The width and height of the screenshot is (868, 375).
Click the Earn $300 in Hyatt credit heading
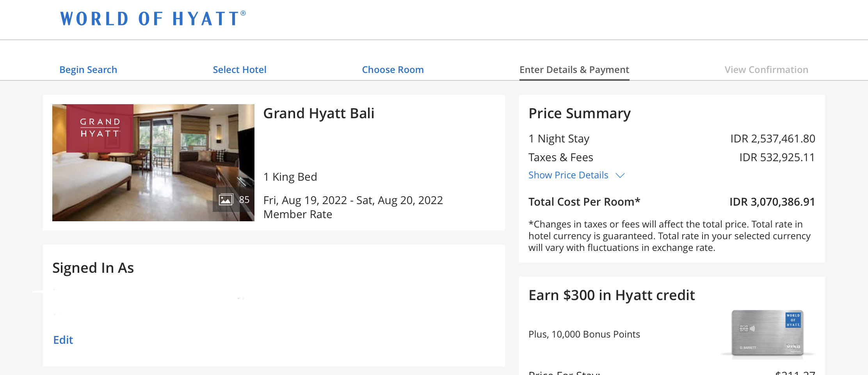(612, 295)
